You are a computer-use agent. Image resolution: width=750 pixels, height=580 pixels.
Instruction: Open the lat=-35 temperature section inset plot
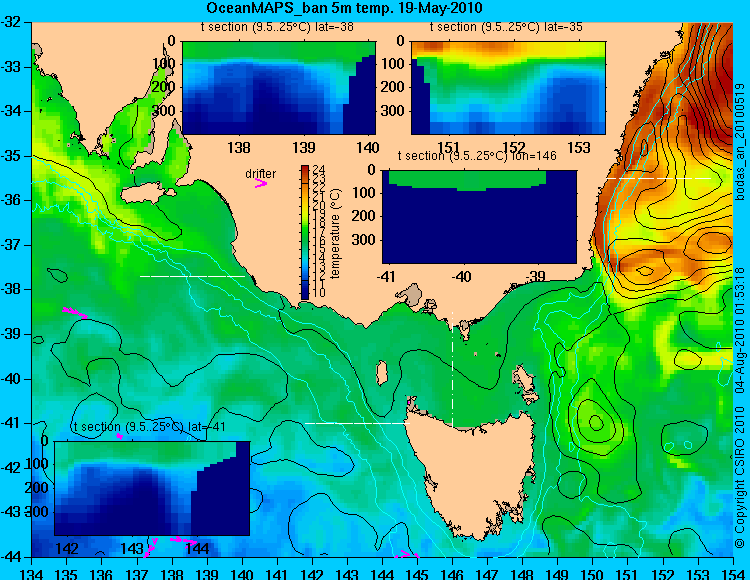[508, 88]
